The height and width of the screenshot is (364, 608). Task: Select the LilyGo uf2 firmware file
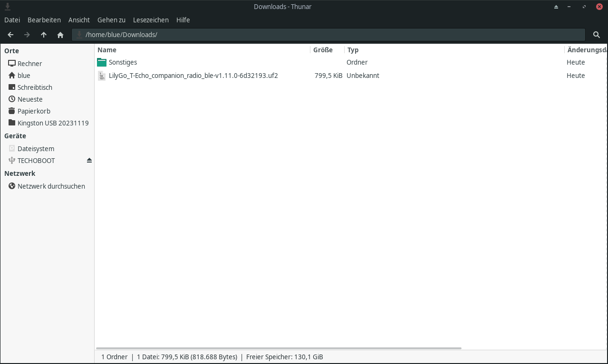pyautogui.click(x=193, y=76)
